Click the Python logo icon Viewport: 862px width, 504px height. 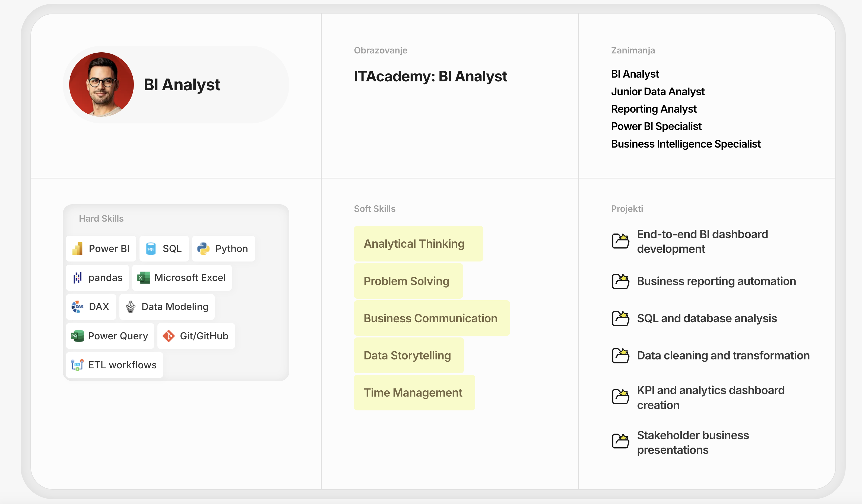click(x=204, y=248)
